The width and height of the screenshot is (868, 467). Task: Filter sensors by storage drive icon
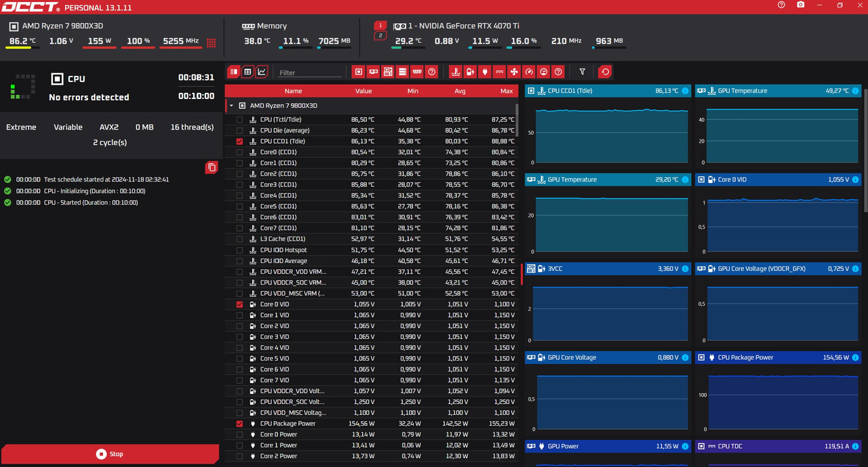click(x=403, y=71)
